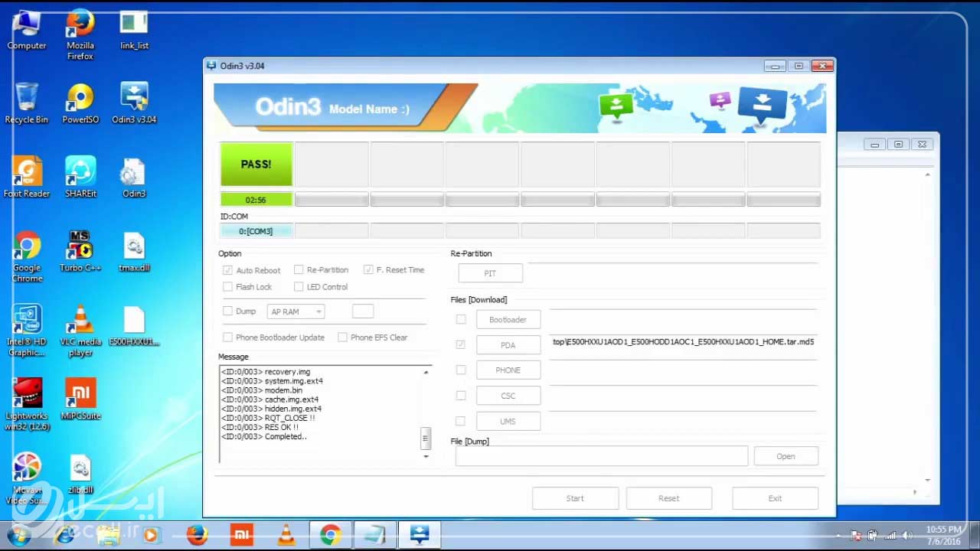980x551 pixels.
Task: Open Windows Media Player from the taskbar
Action: coord(151,535)
